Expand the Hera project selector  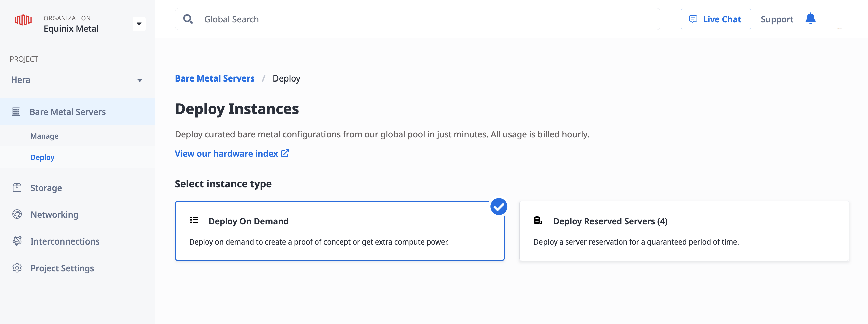click(x=77, y=80)
